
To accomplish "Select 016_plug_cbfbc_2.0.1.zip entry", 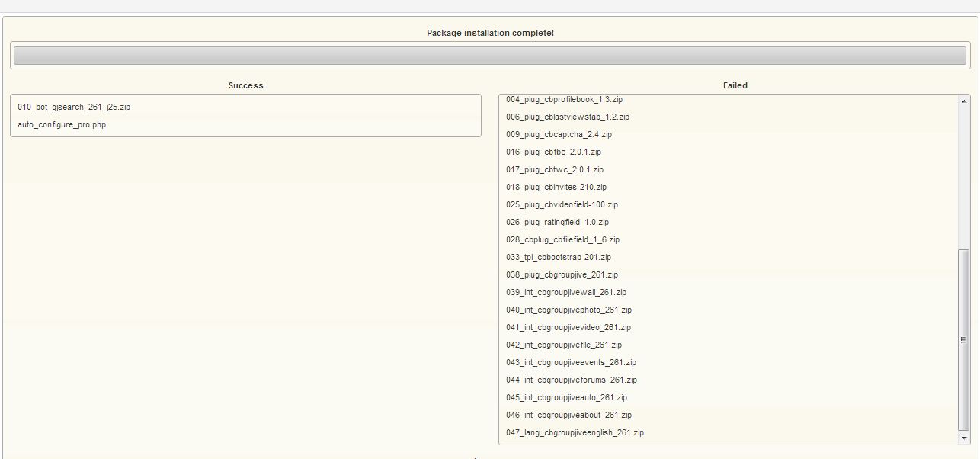I will [x=553, y=152].
